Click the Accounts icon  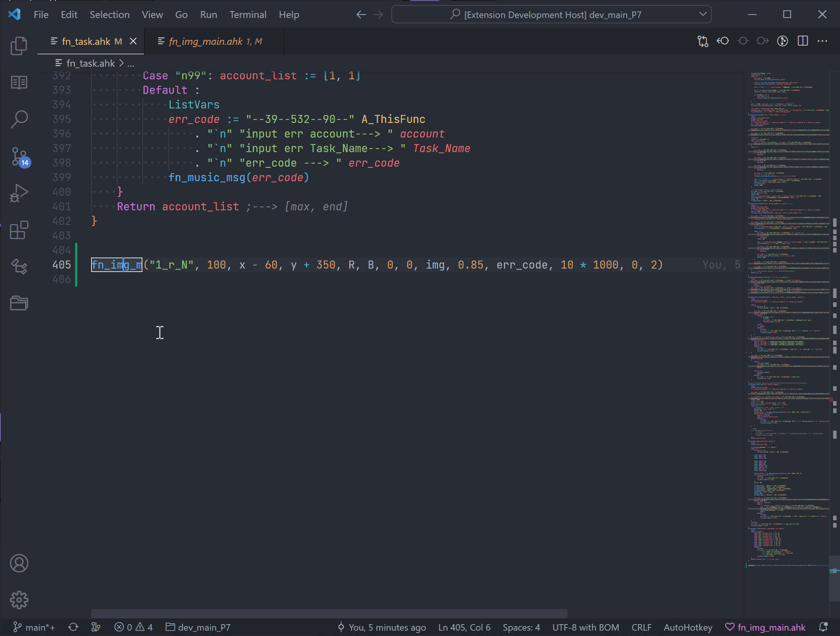[19, 563]
